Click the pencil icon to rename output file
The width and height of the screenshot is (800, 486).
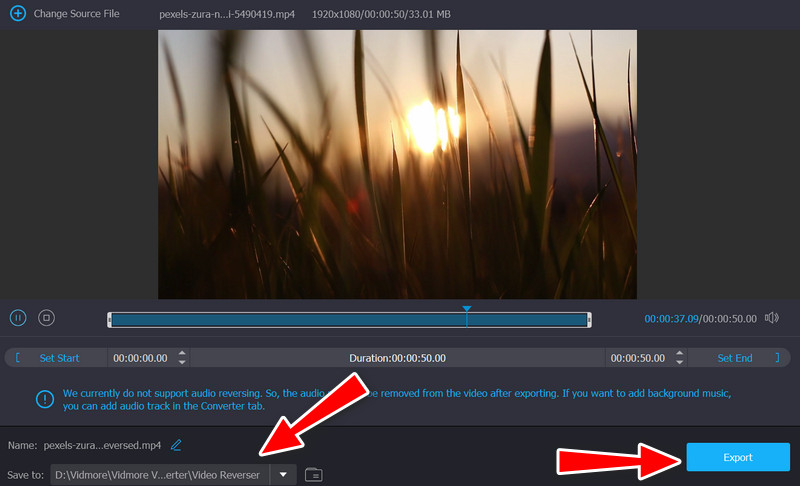click(x=176, y=444)
